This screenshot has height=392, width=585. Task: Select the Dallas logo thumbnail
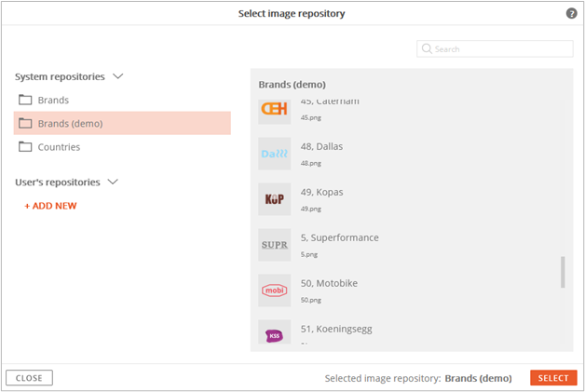click(274, 154)
